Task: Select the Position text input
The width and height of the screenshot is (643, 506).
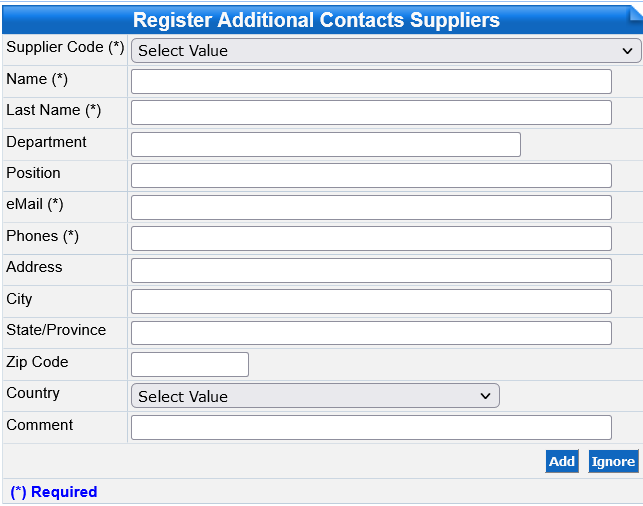Action: coord(371,176)
